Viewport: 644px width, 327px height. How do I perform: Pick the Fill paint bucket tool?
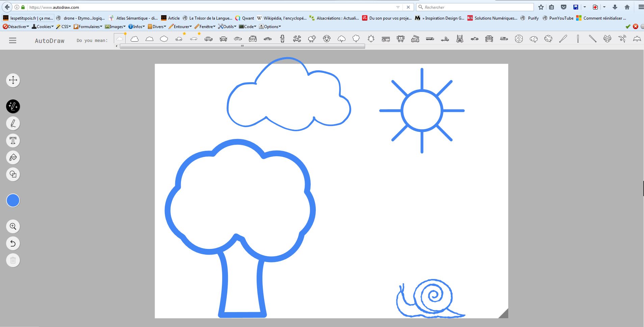(x=13, y=158)
